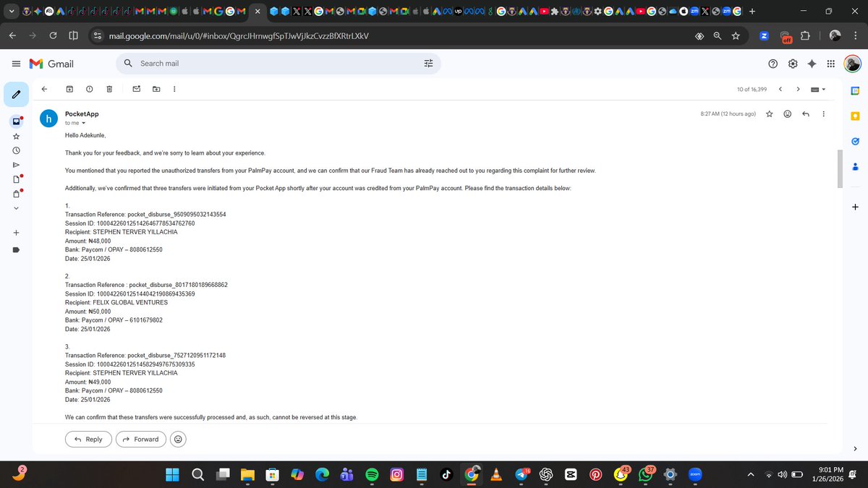Open message More menu three dots
Viewport: 868px width, 488px height.
823,114
